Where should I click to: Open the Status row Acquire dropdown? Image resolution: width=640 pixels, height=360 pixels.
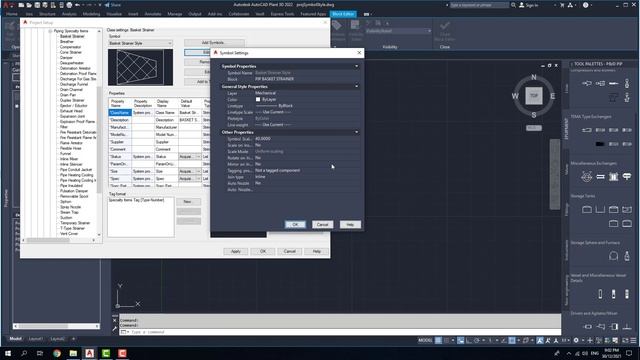[x=198, y=157]
